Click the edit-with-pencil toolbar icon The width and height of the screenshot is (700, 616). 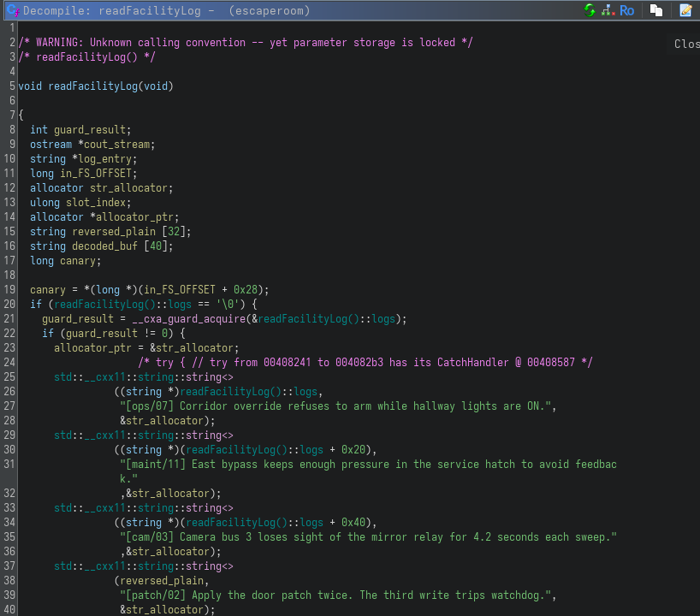tap(685, 10)
